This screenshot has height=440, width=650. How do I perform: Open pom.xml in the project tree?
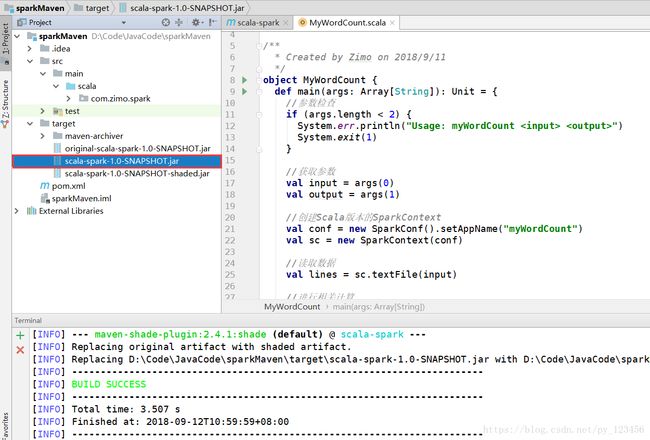(x=68, y=186)
